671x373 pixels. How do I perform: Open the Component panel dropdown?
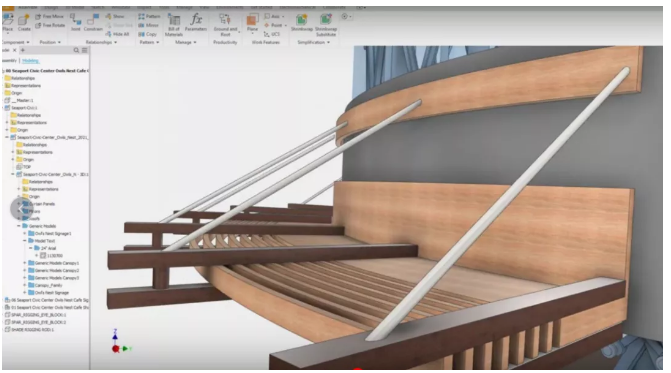pyautogui.click(x=28, y=42)
